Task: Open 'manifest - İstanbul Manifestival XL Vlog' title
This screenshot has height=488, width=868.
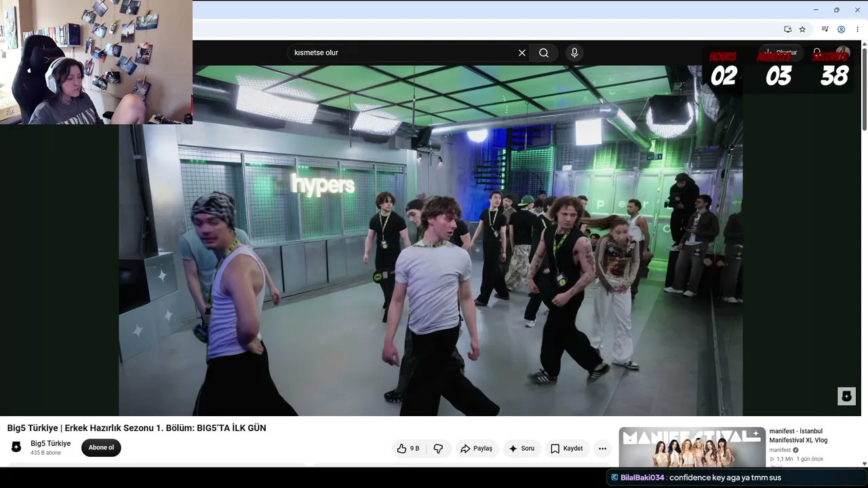Action: [x=798, y=435]
